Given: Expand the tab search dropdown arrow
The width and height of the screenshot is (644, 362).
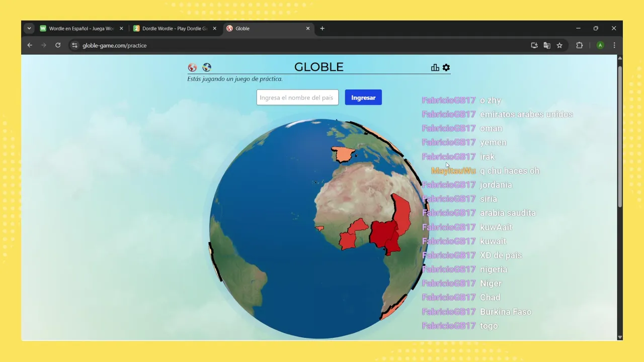Looking at the screenshot, I should pyautogui.click(x=29, y=29).
